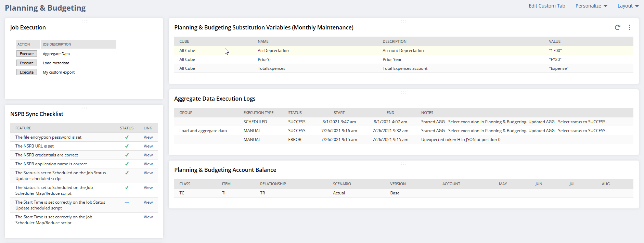The image size is (644, 243).
Task: Click the ERROR status cell
Action: (x=295, y=140)
